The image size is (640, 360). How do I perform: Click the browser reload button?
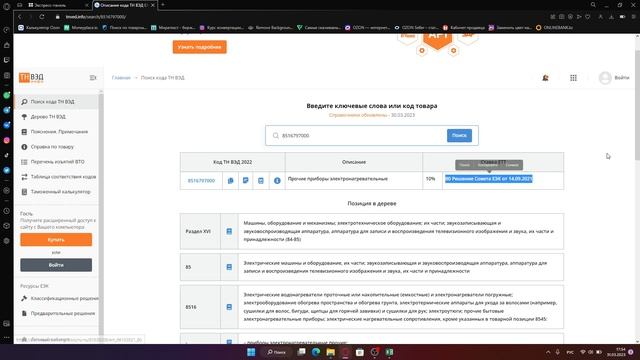coord(42,17)
